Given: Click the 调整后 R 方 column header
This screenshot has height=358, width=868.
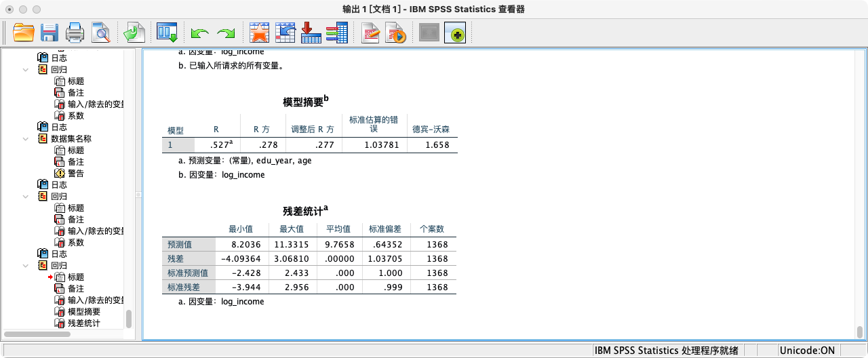Looking at the screenshot, I should [313, 129].
